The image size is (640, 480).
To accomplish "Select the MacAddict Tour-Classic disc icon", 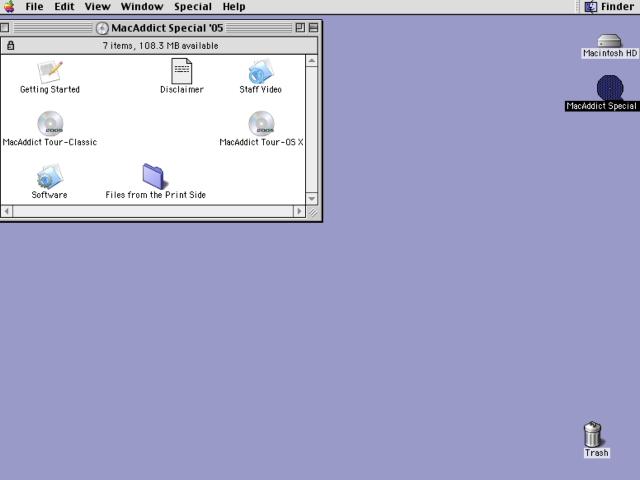I will [x=50, y=123].
